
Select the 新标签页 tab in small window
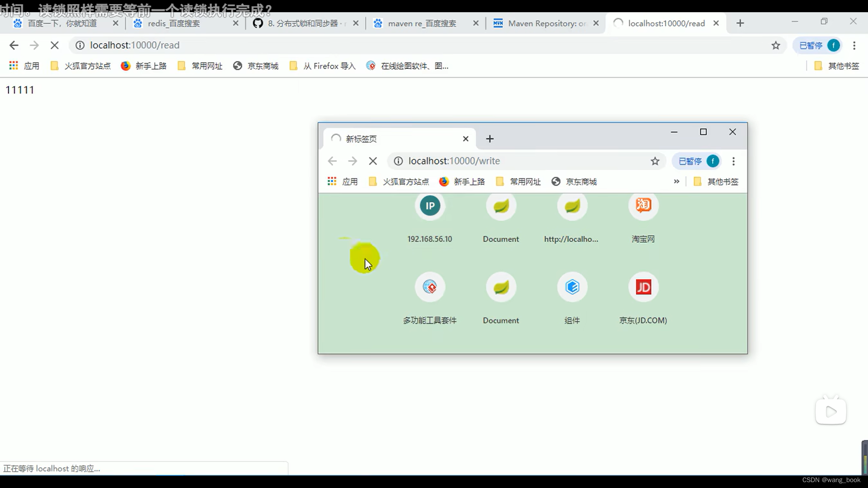399,139
